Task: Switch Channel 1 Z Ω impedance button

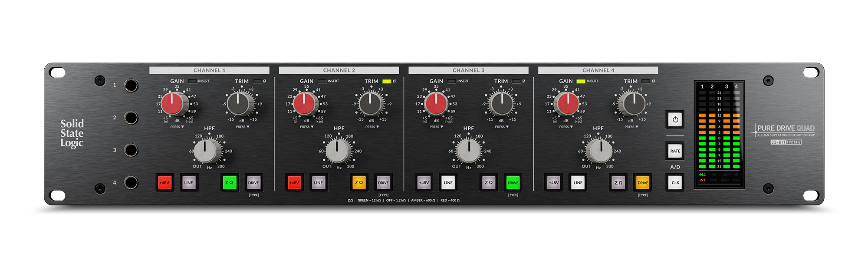Action: click(x=229, y=183)
